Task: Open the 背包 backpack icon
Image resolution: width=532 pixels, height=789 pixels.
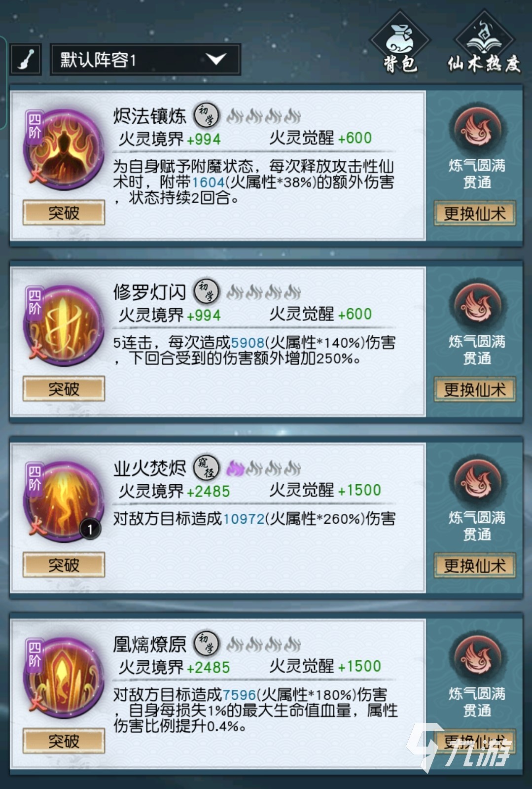Action: point(400,43)
